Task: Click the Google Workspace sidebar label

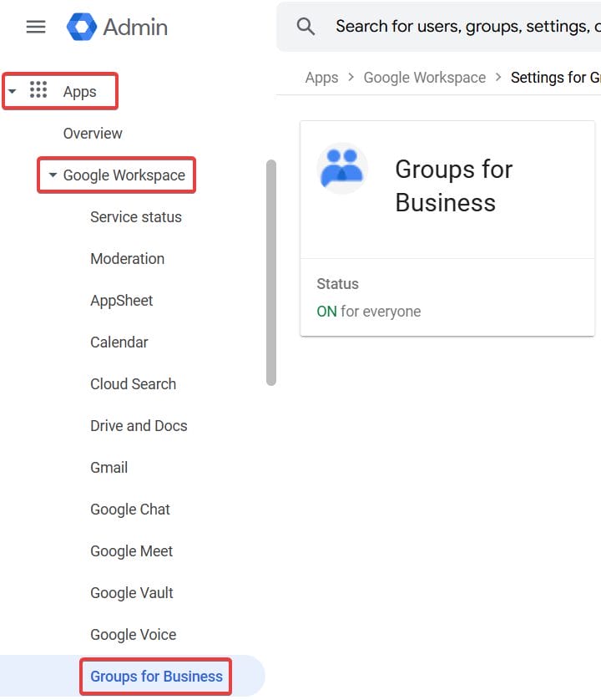Action: point(124,175)
